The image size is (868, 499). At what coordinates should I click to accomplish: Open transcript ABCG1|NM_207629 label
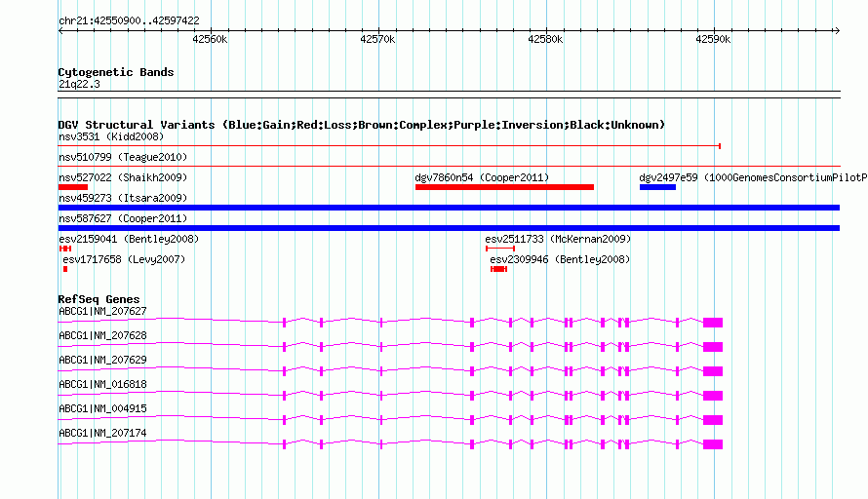point(102,361)
